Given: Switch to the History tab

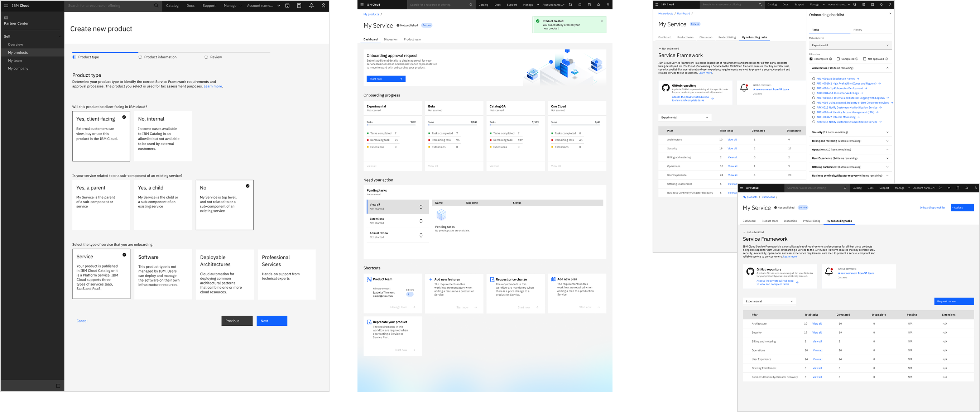Looking at the screenshot, I should pyautogui.click(x=857, y=30).
